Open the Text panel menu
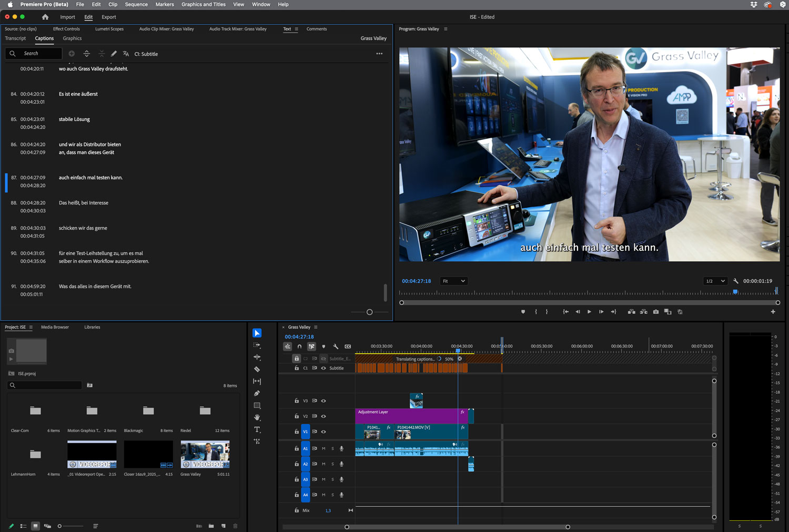The width and height of the screenshot is (789, 532). pos(296,29)
